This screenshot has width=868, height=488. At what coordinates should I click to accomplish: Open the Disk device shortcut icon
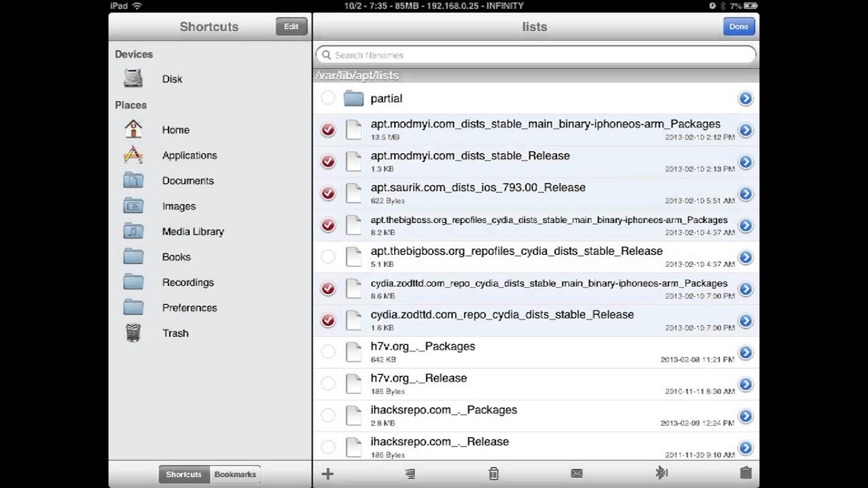134,79
